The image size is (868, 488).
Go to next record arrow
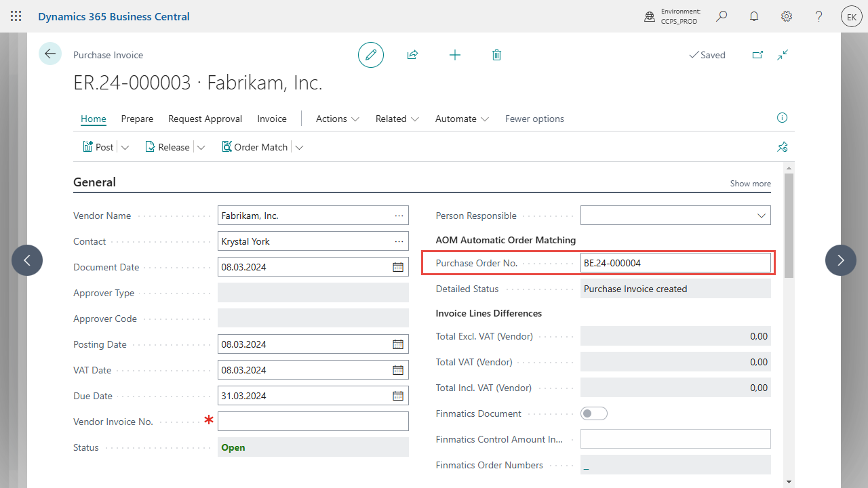[x=841, y=260]
